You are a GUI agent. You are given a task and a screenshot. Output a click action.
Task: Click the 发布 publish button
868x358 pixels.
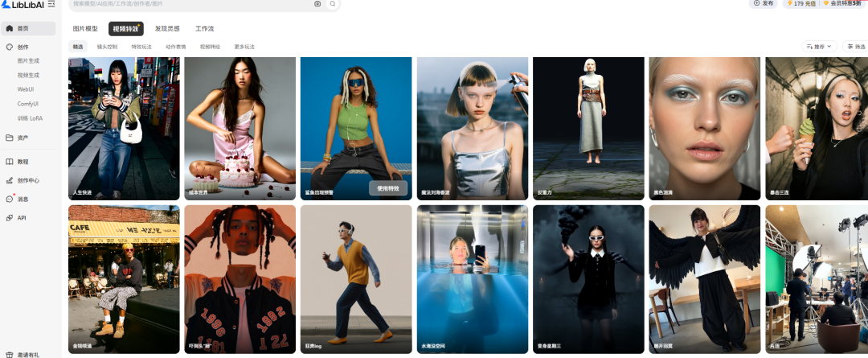764,4
